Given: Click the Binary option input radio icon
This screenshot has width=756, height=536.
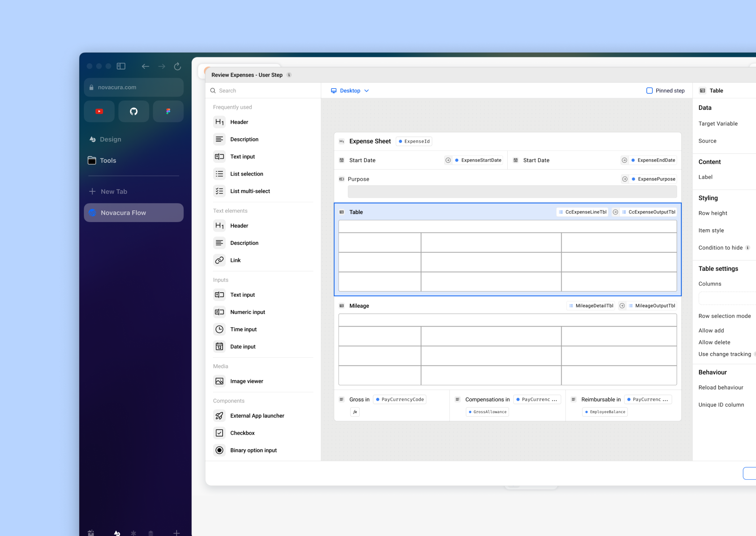Looking at the screenshot, I should click(219, 450).
